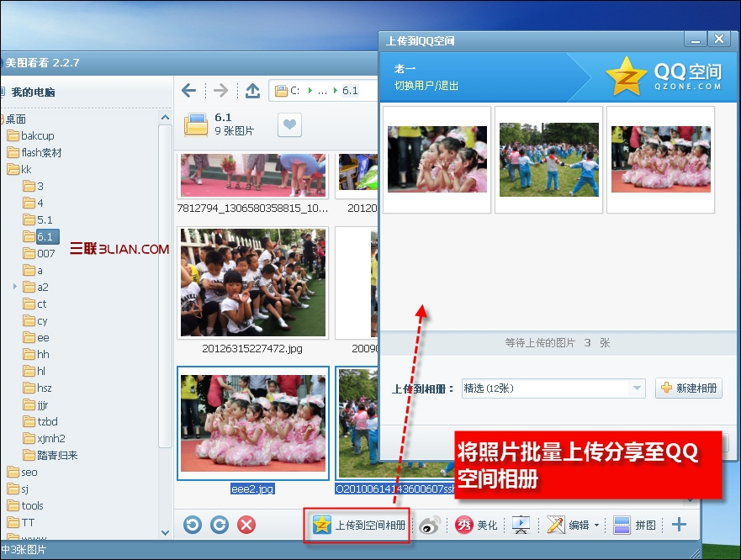This screenshot has width=741, height=560.
Task: Select folder a in tree
Action: (33, 270)
